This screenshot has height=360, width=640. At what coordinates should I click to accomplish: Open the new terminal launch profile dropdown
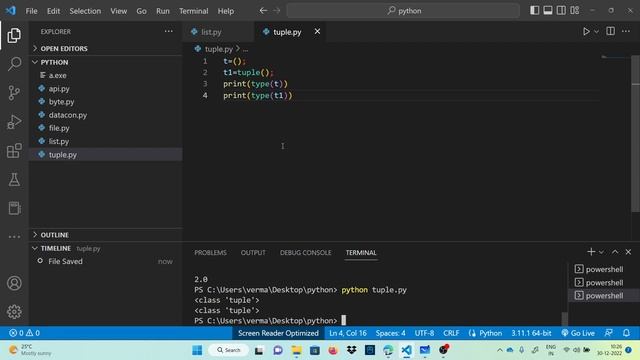[601, 252]
